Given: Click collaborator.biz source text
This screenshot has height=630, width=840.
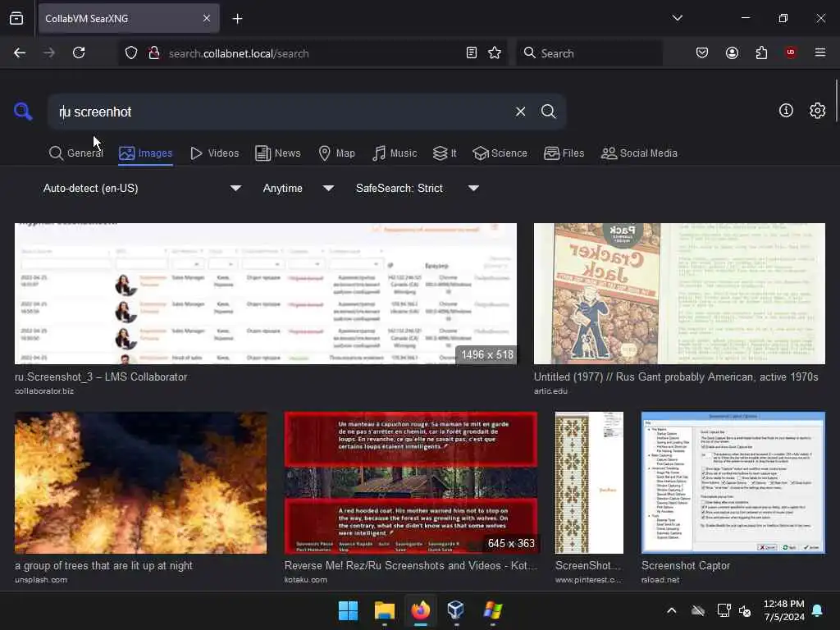Looking at the screenshot, I should [44, 391].
